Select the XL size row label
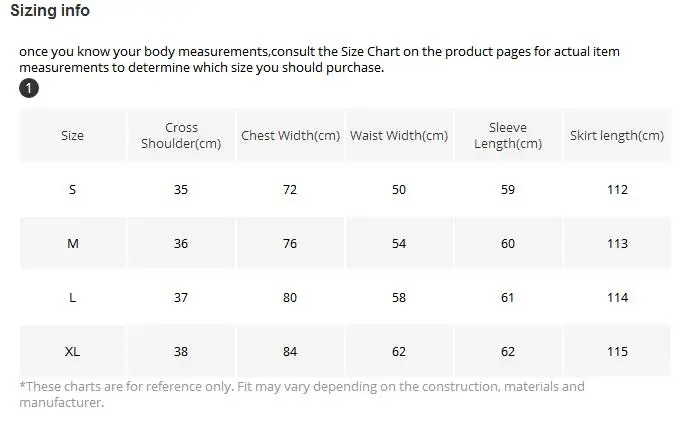The height and width of the screenshot is (423, 680). pos(72,351)
